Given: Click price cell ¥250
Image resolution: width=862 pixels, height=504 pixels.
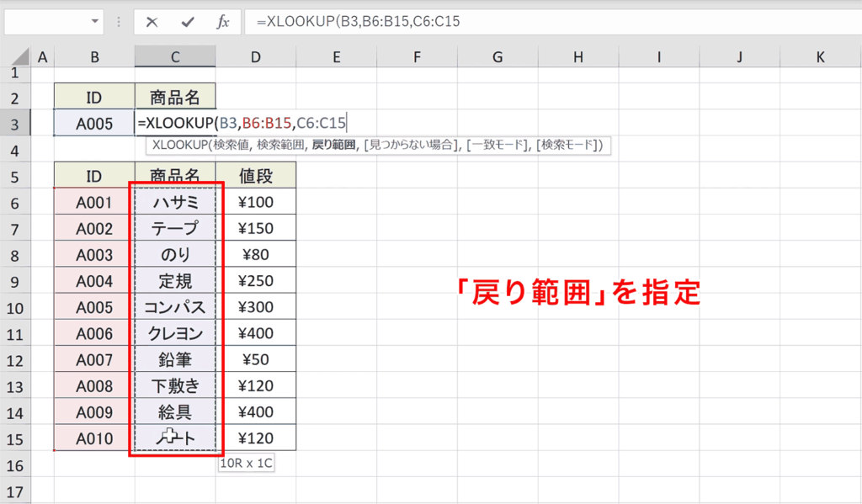Looking at the screenshot, I should pos(256,280).
